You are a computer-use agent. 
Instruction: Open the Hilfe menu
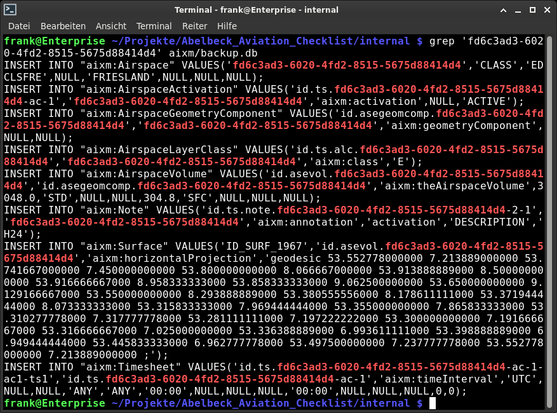227,26
